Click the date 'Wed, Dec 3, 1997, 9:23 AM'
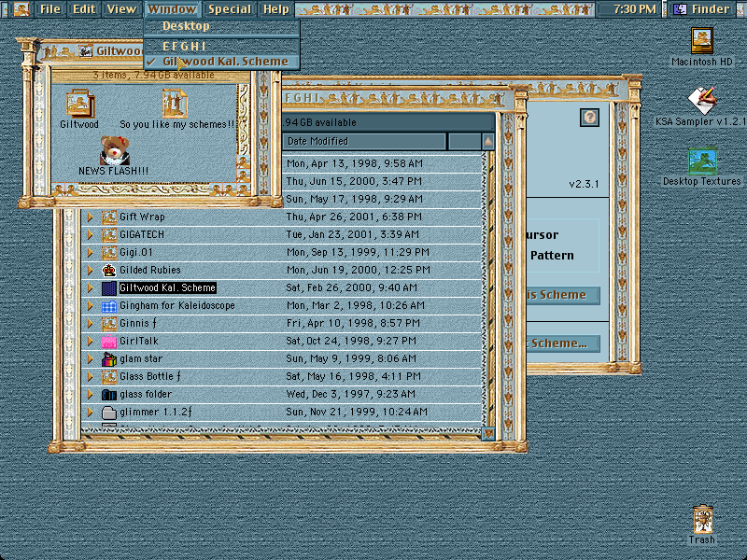The width and height of the screenshot is (747, 560). (x=351, y=395)
